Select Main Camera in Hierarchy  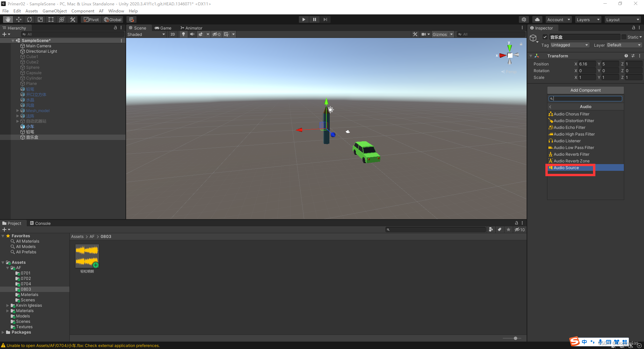tap(39, 46)
